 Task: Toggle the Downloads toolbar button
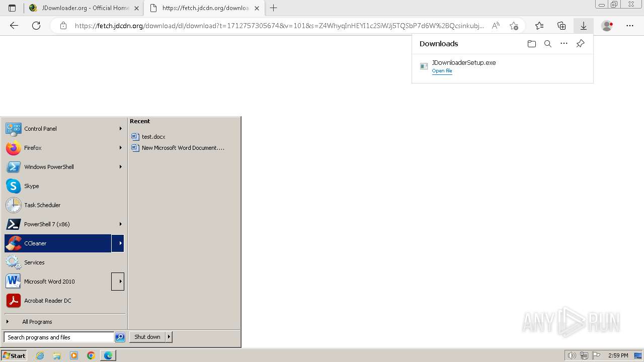[584, 26]
